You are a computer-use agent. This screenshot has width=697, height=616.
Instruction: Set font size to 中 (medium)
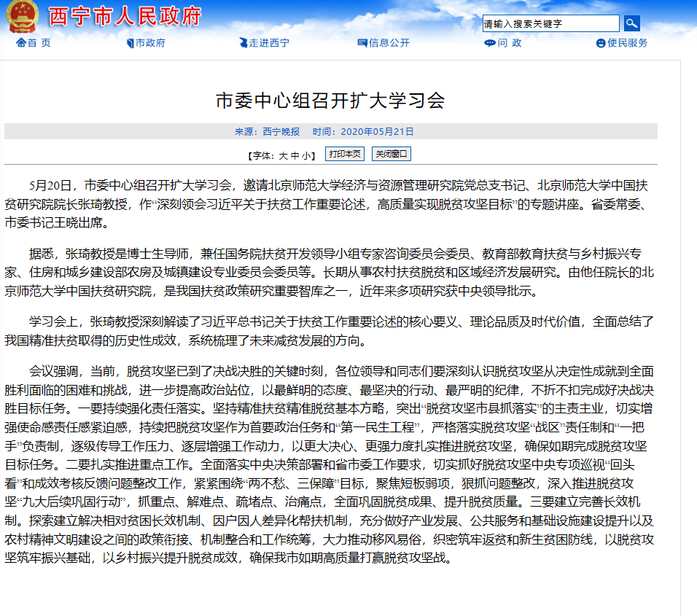[x=295, y=155]
